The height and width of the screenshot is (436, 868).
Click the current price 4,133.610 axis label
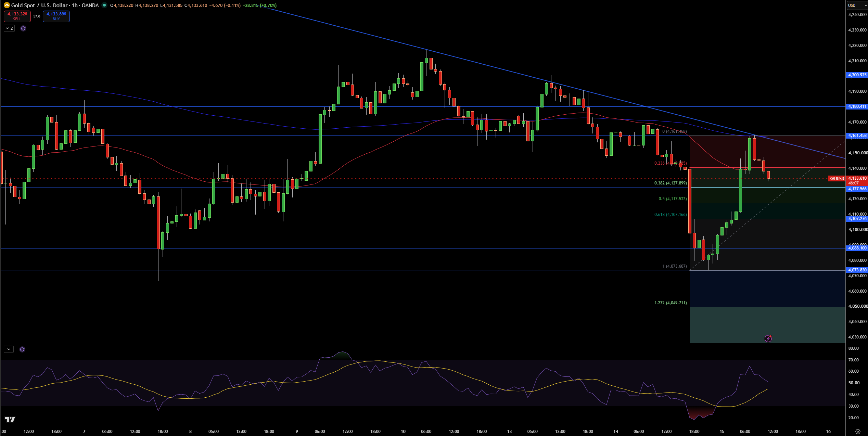pos(857,178)
